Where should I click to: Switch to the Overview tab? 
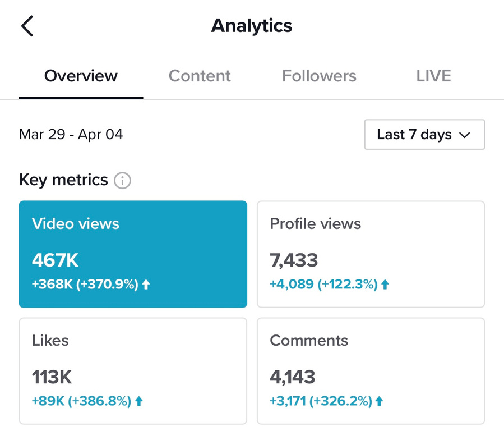point(81,76)
